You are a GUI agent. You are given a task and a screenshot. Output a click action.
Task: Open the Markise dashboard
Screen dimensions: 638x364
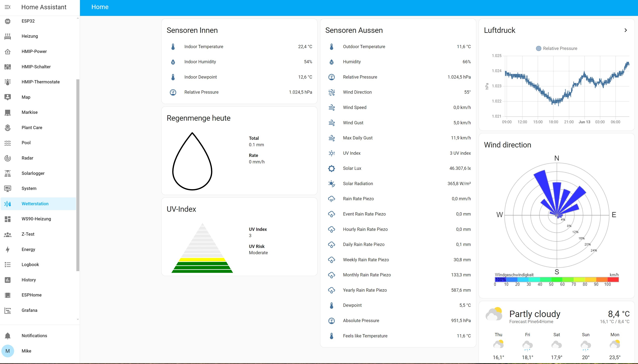click(x=29, y=112)
